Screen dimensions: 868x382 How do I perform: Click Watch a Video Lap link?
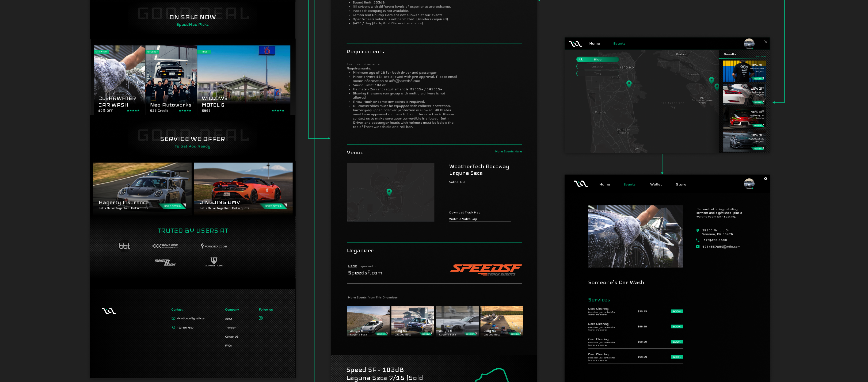463,219
